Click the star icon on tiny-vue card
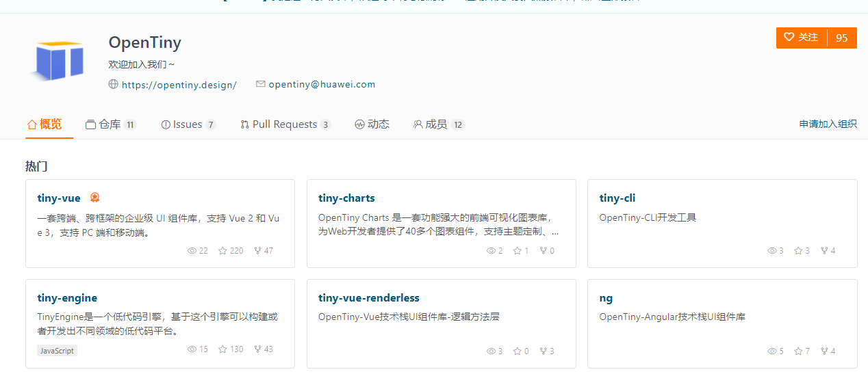 [x=222, y=251]
